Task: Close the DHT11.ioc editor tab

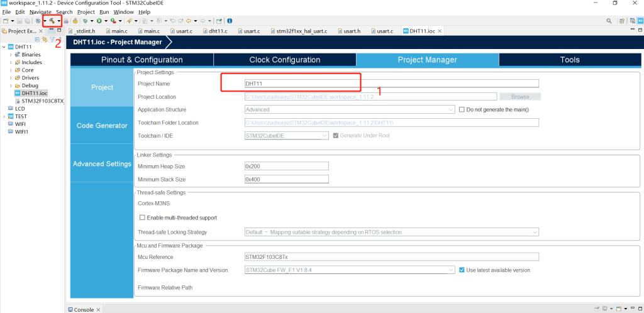Action: 440,31
